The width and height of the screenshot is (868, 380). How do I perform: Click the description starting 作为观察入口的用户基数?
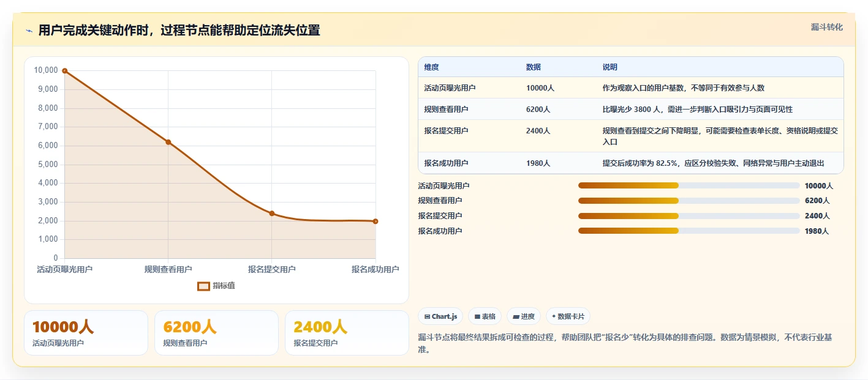click(684, 88)
